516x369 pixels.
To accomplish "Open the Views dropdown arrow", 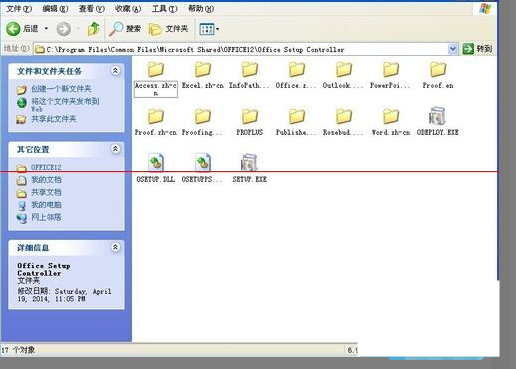I will (218, 29).
